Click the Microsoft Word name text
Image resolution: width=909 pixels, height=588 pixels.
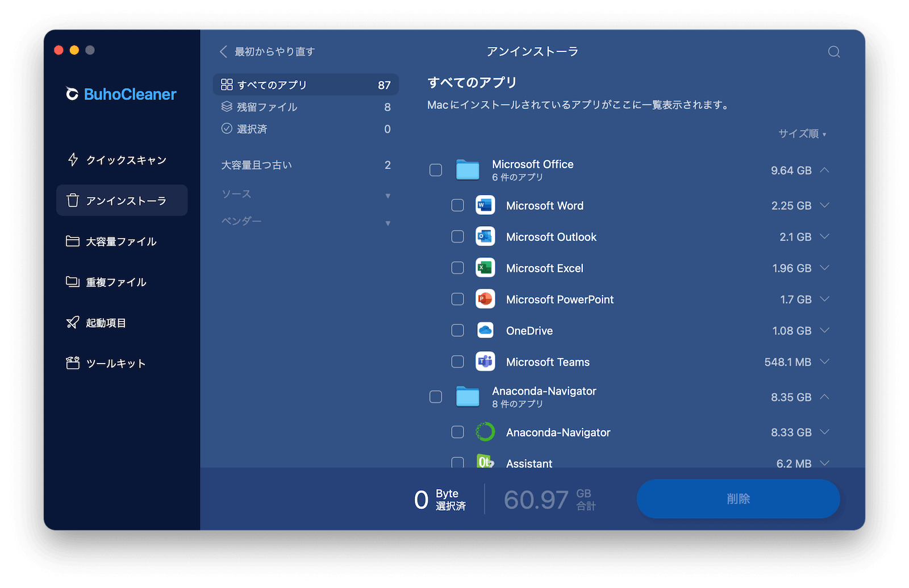coord(545,206)
